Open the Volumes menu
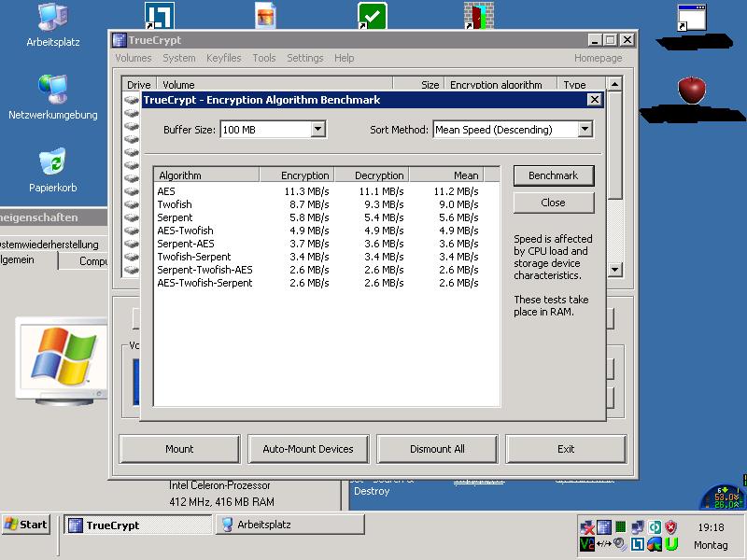 134,58
